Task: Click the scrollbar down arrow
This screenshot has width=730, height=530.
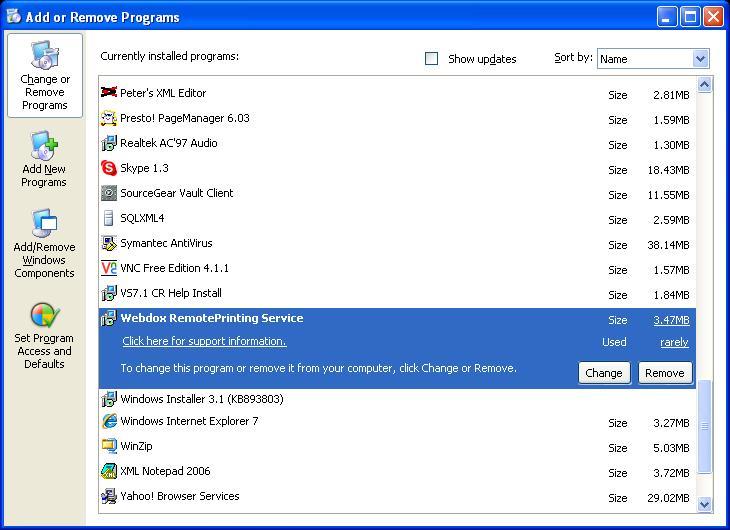Action: click(x=704, y=505)
